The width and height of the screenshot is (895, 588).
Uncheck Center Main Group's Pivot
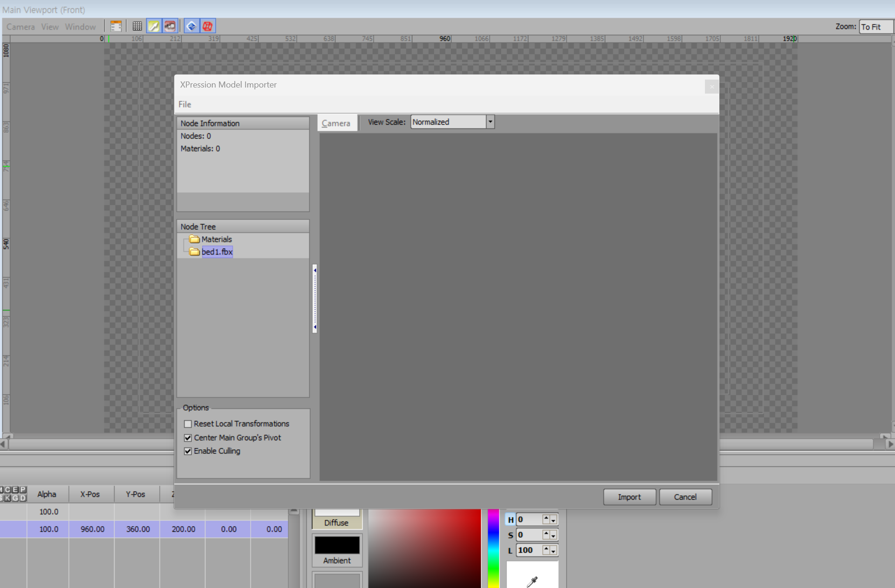point(188,438)
